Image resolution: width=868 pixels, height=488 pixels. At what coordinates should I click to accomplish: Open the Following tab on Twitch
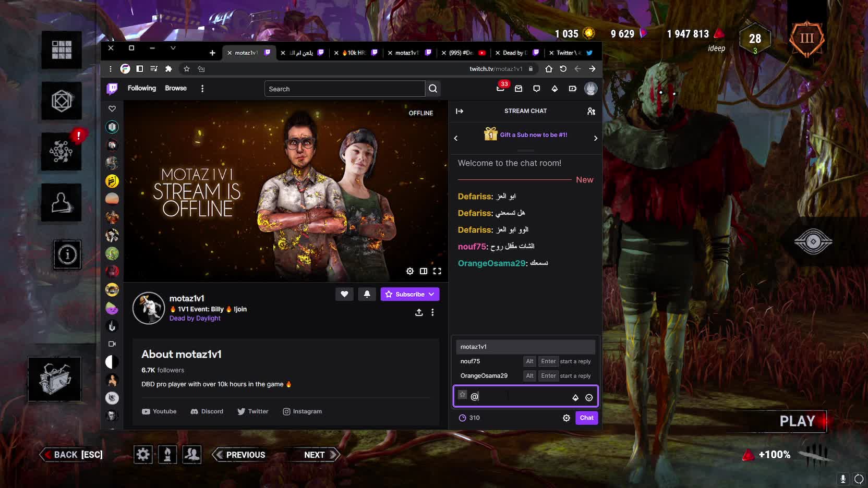pyautogui.click(x=142, y=88)
